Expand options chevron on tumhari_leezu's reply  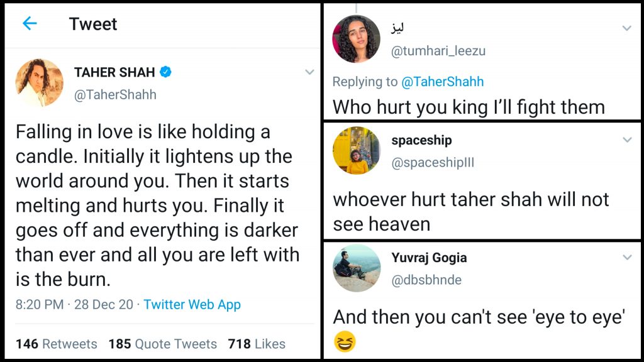[x=626, y=28]
